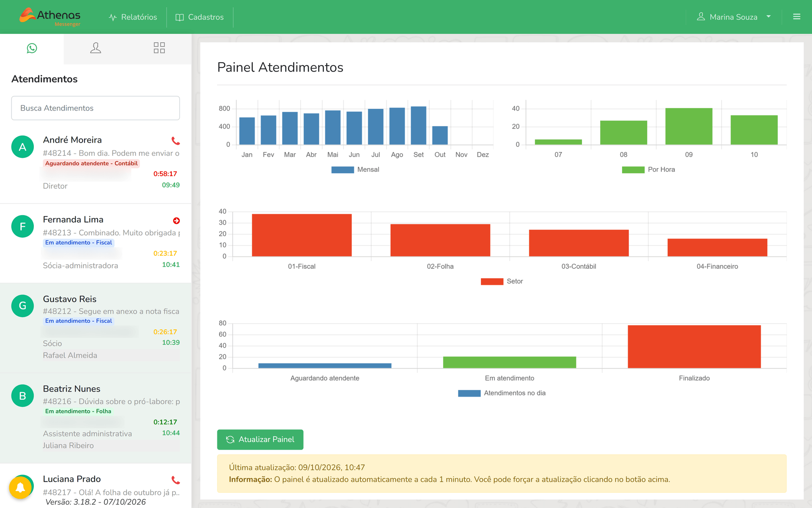The width and height of the screenshot is (812, 508).
Task: Toggle the Setor legend swatch
Action: [x=492, y=282]
